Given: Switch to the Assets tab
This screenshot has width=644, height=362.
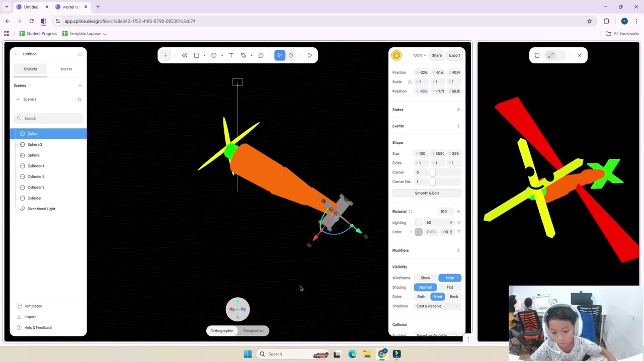Looking at the screenshot, I should coord(66,69).
